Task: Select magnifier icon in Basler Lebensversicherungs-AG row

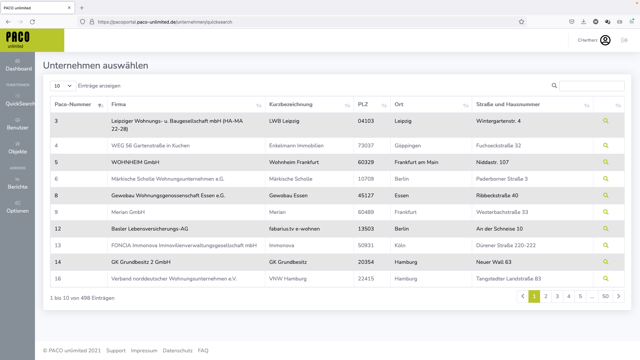Action: tap(605, 229)
